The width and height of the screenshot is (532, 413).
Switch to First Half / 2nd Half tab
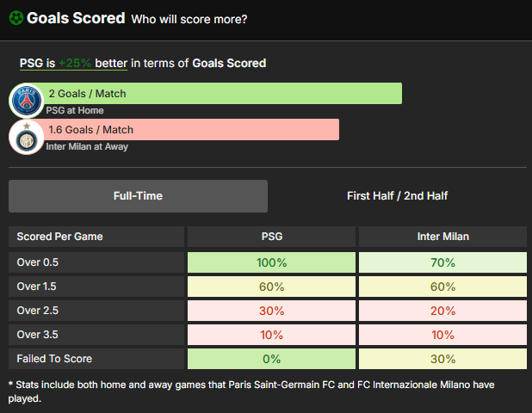point(398,196)
